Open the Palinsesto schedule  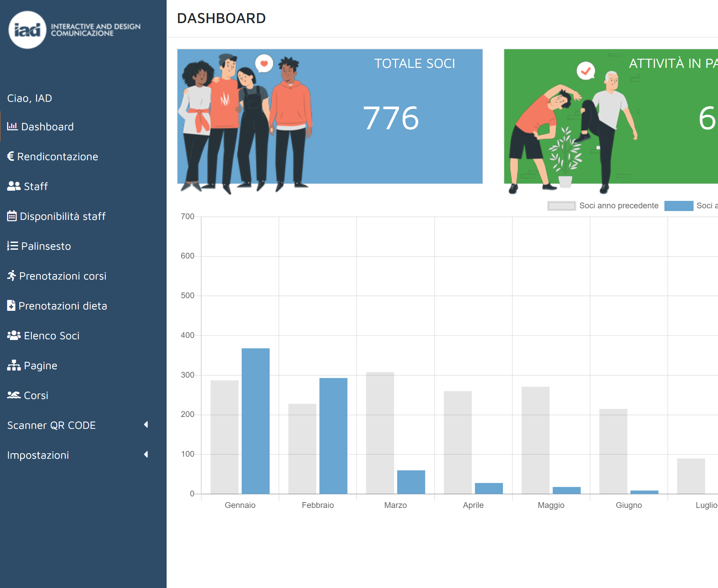pyautogui.click(x=83, y=246)
